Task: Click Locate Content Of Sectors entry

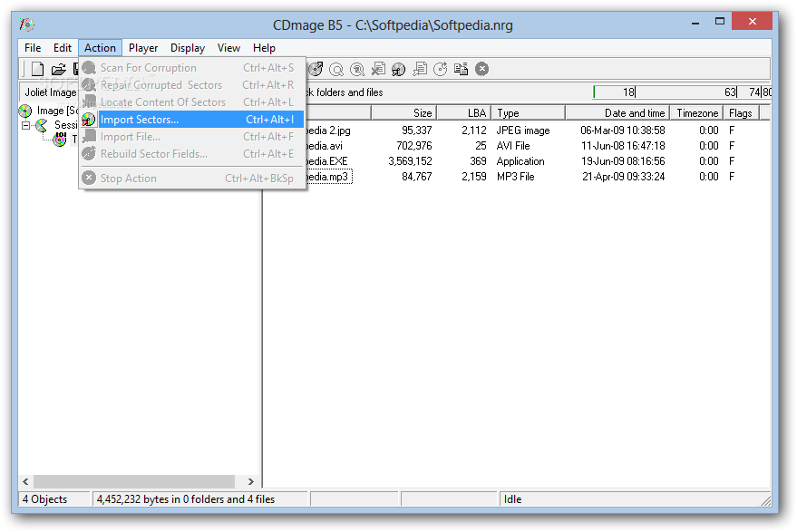Action: coord(192,102)
